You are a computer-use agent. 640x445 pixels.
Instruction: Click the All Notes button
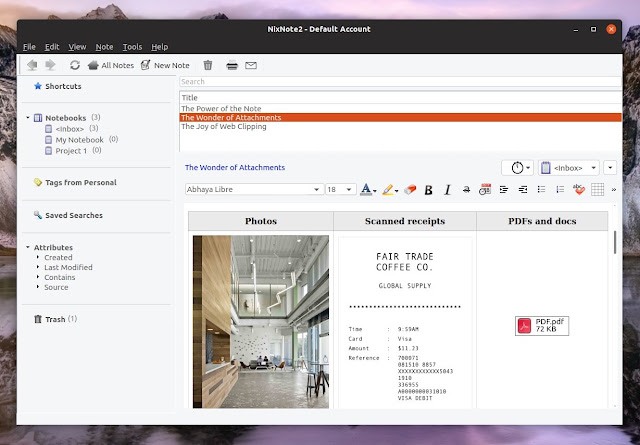tap(111, 65)
